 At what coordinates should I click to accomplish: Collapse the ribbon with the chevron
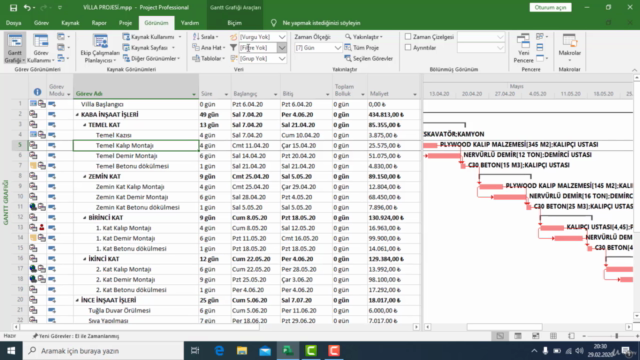click(634, 70)
